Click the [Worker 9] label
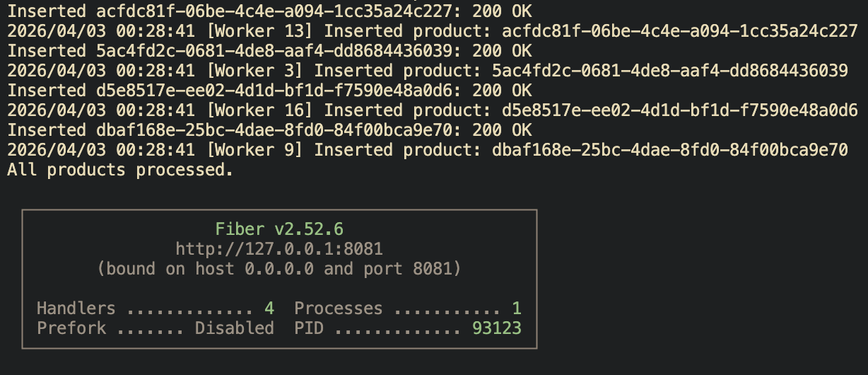This screenshot has height=375, width=868. tap(259, 150)
